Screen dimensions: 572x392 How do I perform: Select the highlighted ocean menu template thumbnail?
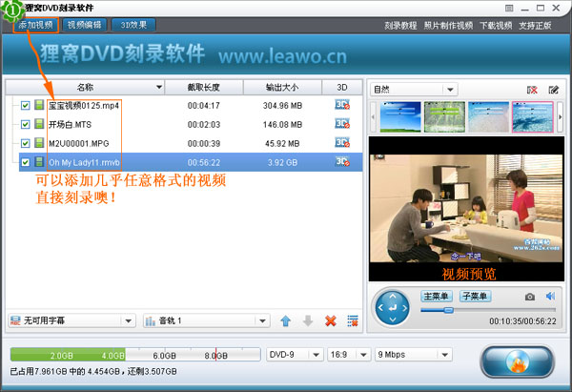(x=533, y=116)
